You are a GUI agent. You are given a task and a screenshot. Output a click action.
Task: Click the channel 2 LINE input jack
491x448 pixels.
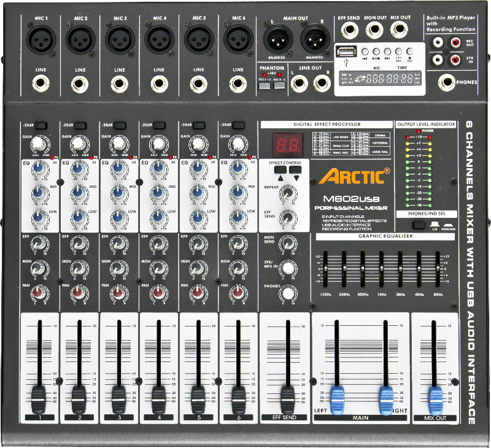[80, 84]
